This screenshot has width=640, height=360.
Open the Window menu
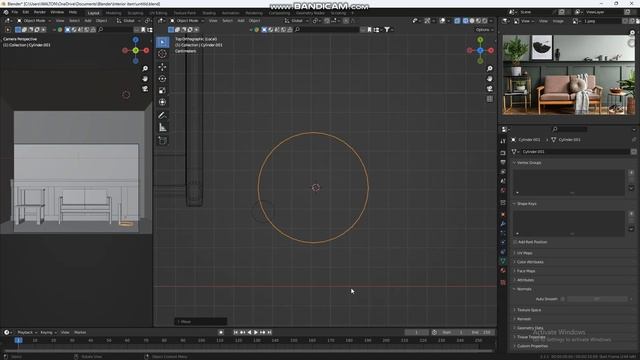point(57,12)
